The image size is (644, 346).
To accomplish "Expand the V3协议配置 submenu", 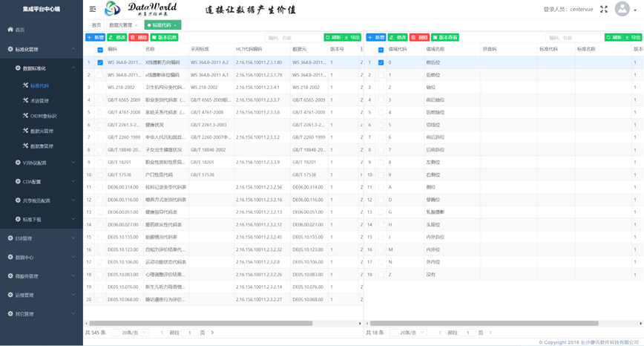I will [x=73, y=163].
